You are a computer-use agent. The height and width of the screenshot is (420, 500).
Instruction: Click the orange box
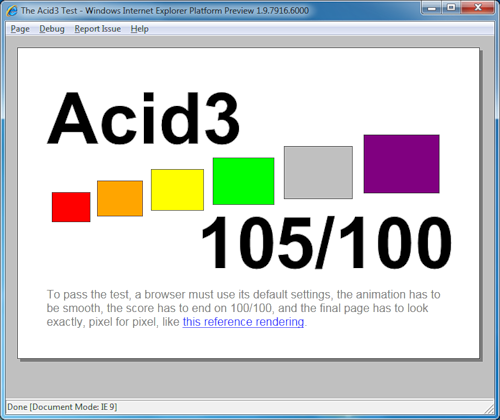tap(120, 198)
